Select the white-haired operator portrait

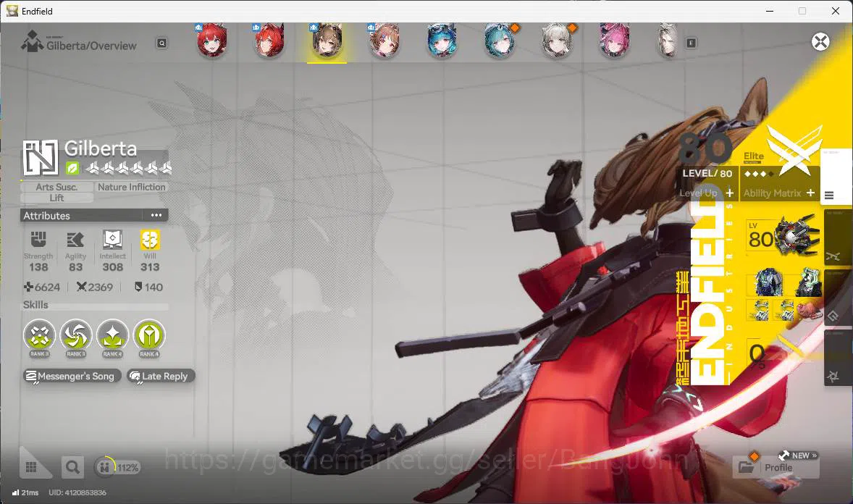pyautogui.click(x=557, y=41)
